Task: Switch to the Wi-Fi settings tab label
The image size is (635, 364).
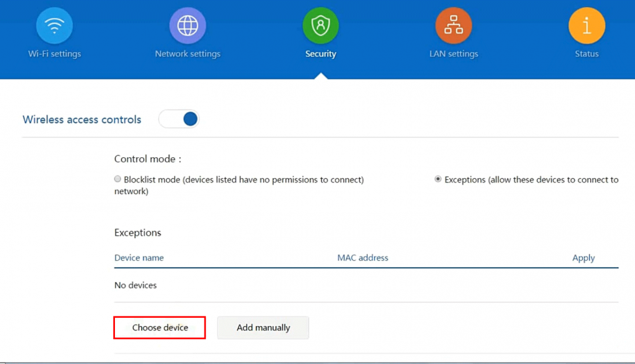Action: coord(55,54)
